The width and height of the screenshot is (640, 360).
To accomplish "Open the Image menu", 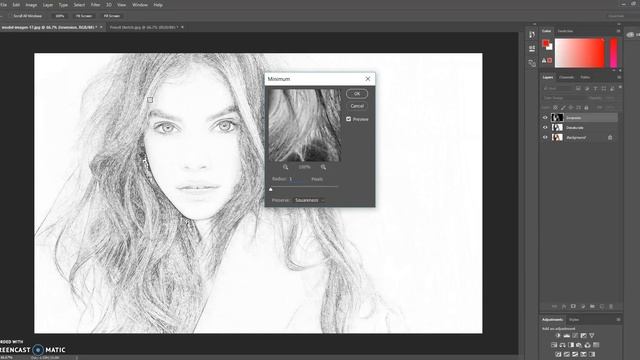I will point(31,5).
